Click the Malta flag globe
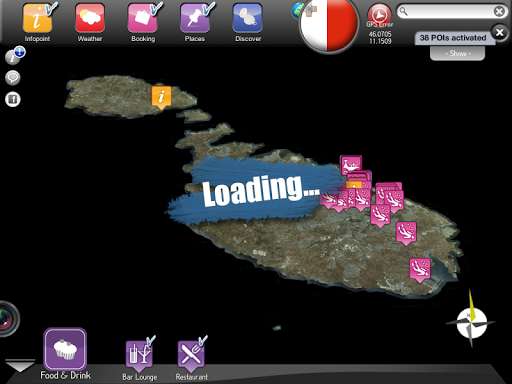Viewport: 512px width, 384px height. tap(328, 25)
